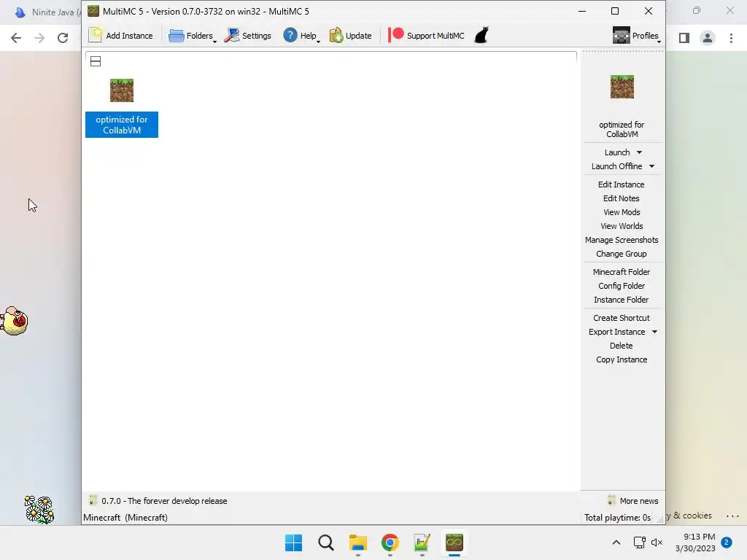
Task: Click the daisy flowers desktop item
Action: 39,510
